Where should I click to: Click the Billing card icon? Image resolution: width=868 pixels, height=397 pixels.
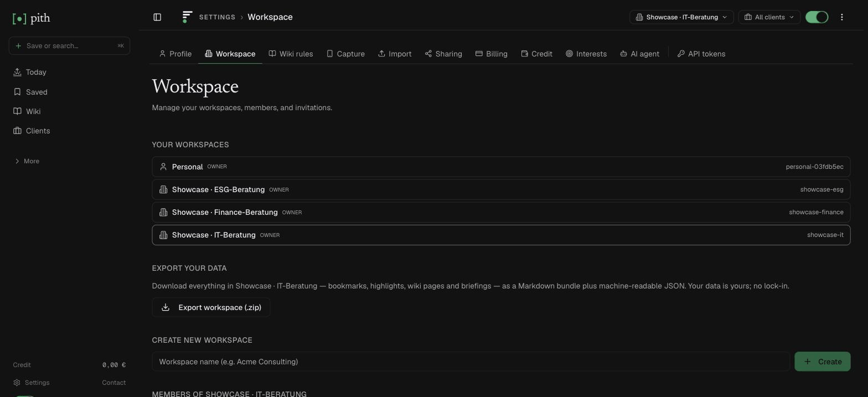(x=479, y=54)
